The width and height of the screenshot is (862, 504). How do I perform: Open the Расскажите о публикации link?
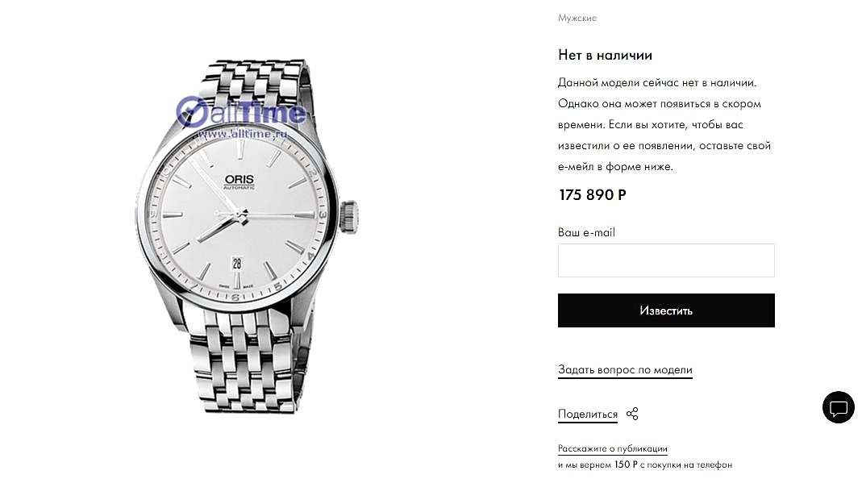pos(612,448)
